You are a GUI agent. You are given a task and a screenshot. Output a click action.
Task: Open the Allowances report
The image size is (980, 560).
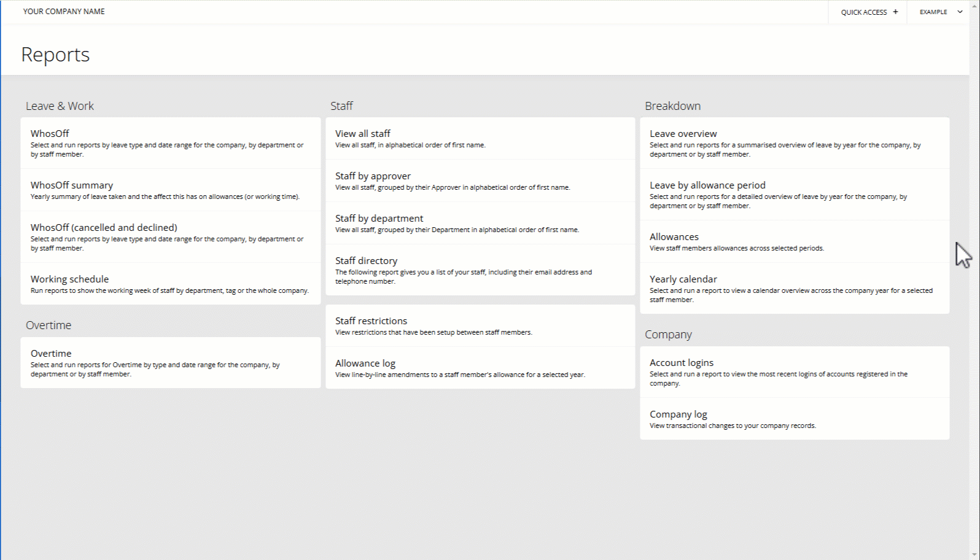pos(795,242)
